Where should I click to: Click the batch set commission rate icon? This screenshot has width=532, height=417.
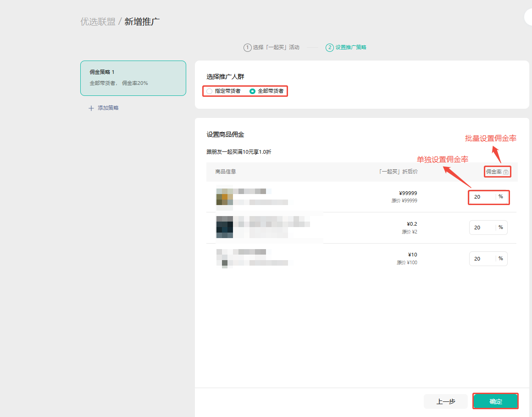click(x=506, y=172)
